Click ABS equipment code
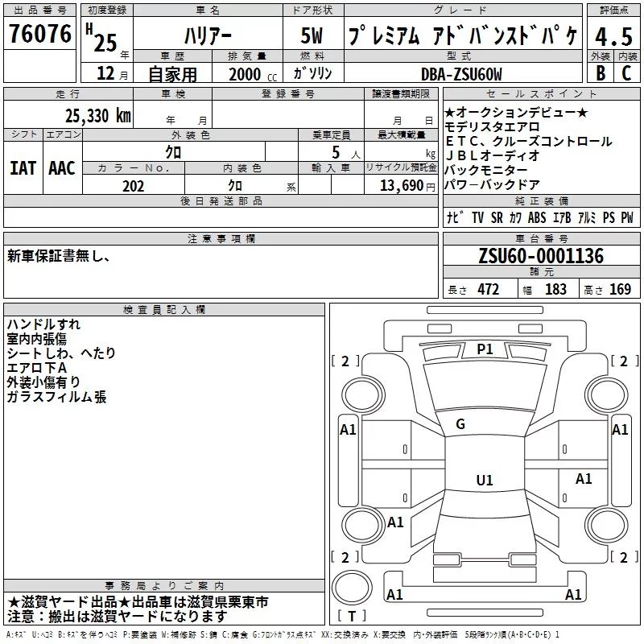Image resolution: width=644 pixels, height=644 pixels. click(x=537, y=217)
